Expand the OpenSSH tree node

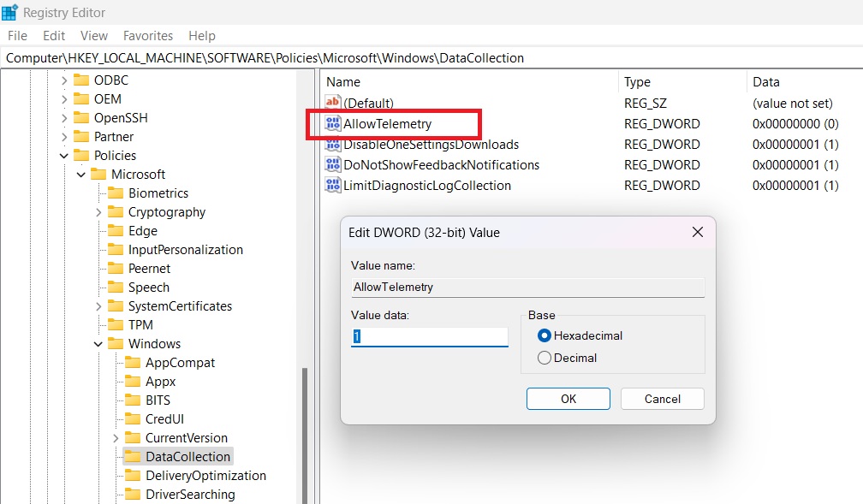[x=64, y=117]
